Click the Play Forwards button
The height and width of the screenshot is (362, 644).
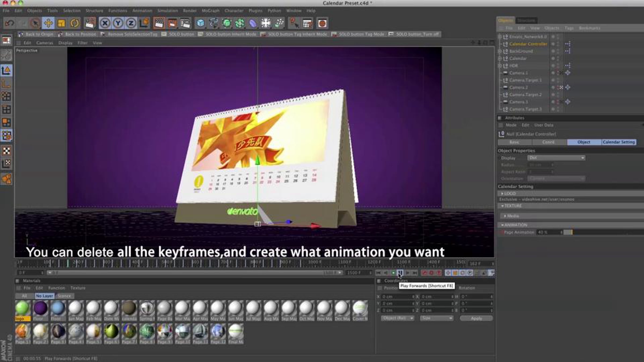(400, 273)
